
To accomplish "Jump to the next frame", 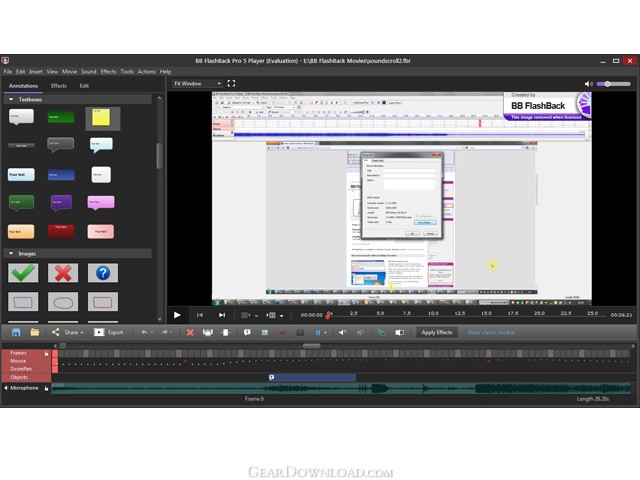I will click(x=222, y=315).
